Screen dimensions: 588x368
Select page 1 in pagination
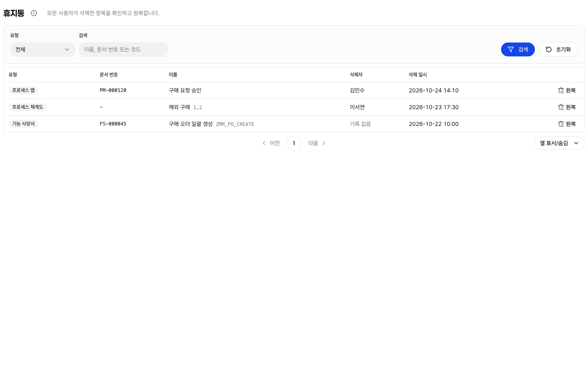[294, 143]
